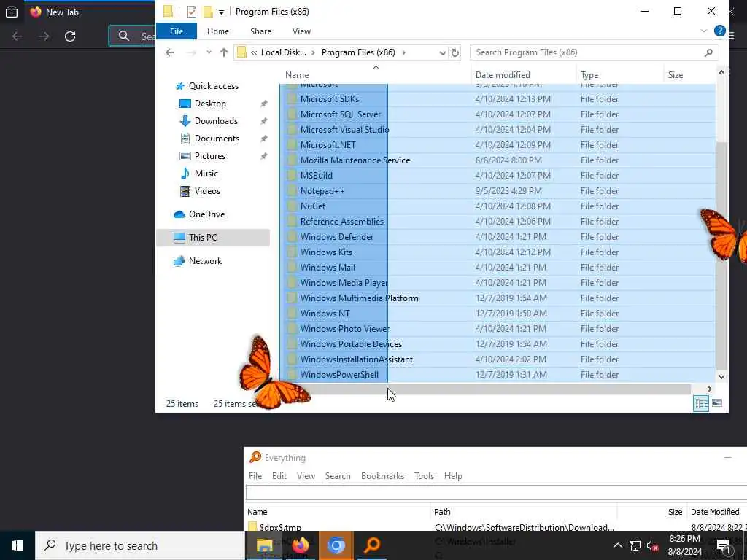Open the Everything Search menu

338,476
